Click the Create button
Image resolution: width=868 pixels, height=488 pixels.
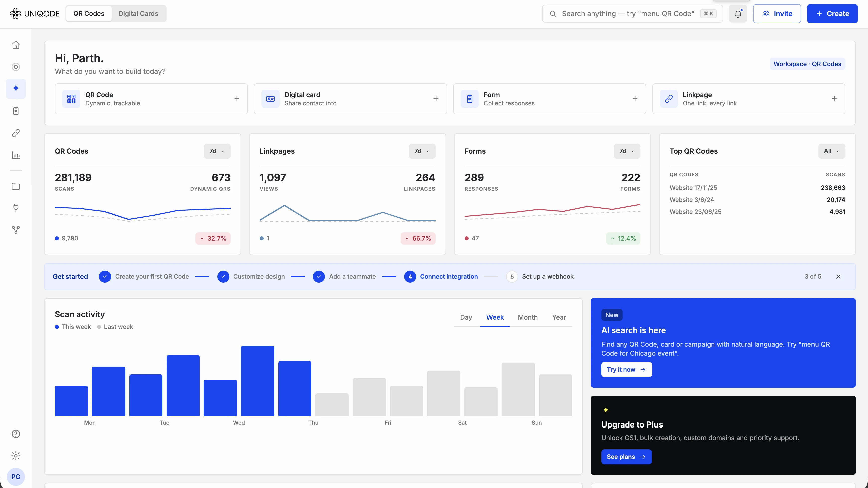click(832, 14)
